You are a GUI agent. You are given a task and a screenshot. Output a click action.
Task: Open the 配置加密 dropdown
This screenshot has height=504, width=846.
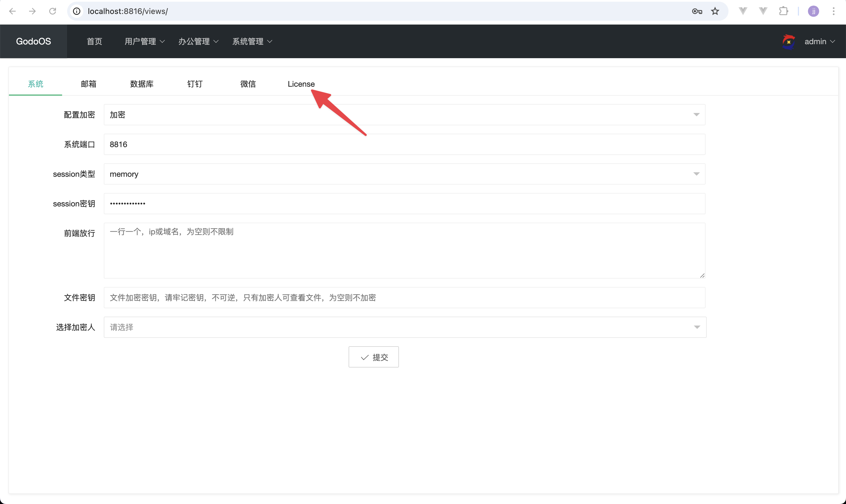tap(405, 115)
